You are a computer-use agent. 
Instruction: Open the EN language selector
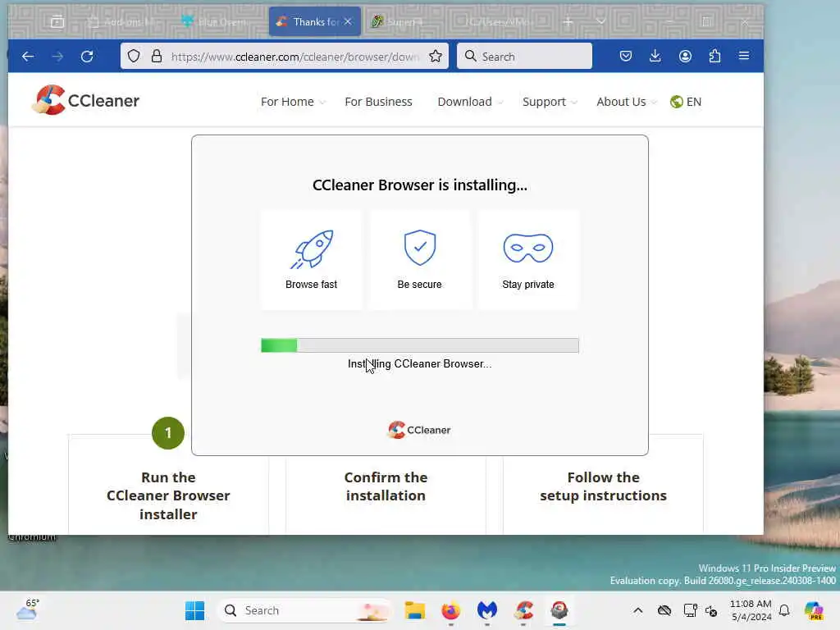(686, 102)
